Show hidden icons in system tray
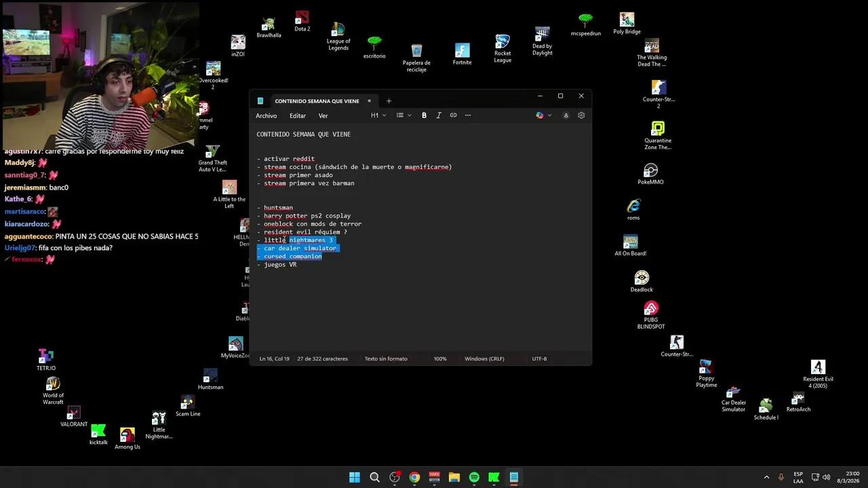Viewport: 868px width, 488px height. tap(766, 477)
